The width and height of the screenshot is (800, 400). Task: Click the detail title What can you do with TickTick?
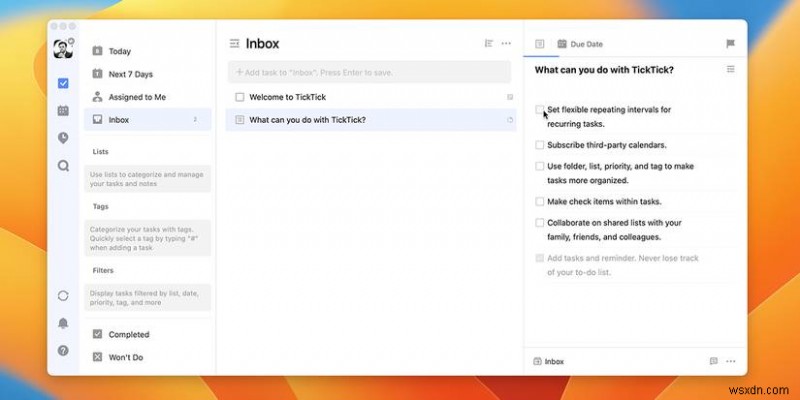point(604,70)
